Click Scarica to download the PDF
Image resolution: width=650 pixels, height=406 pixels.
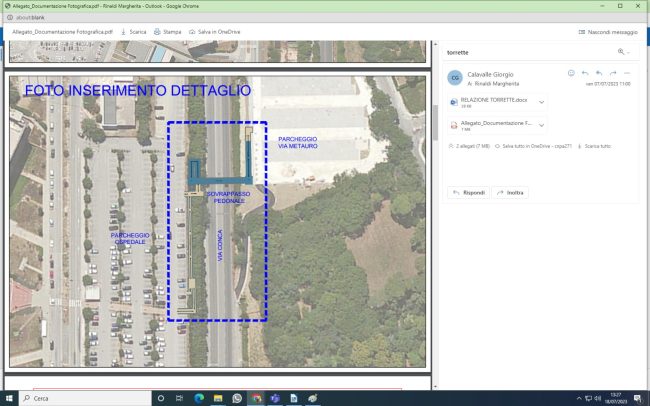[x=133, y=32]
